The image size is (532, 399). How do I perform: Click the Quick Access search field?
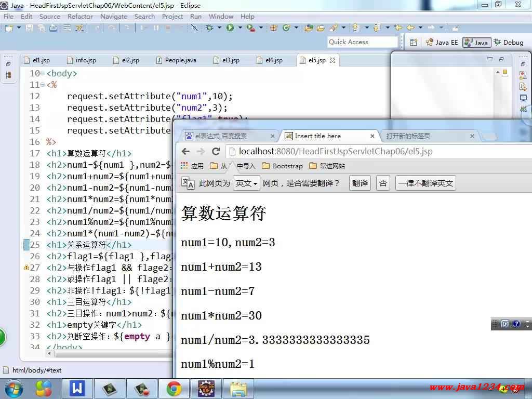tap(362, 42)
